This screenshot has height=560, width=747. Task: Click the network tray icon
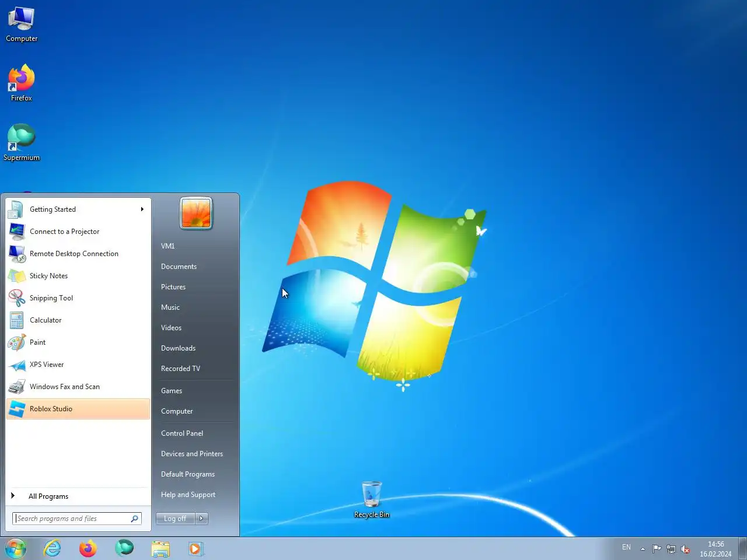click(671, 548)
